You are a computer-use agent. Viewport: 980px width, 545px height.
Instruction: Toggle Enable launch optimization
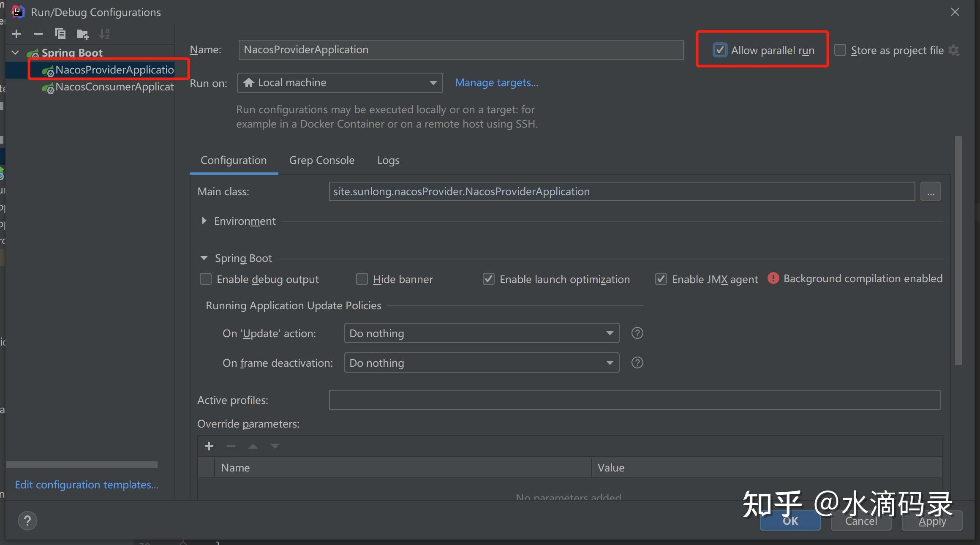click(489, 279)
